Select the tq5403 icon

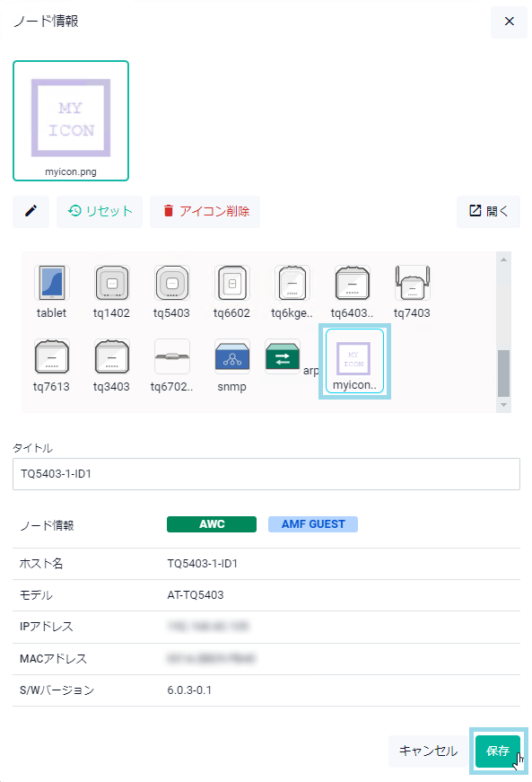(x=172, y=292)
